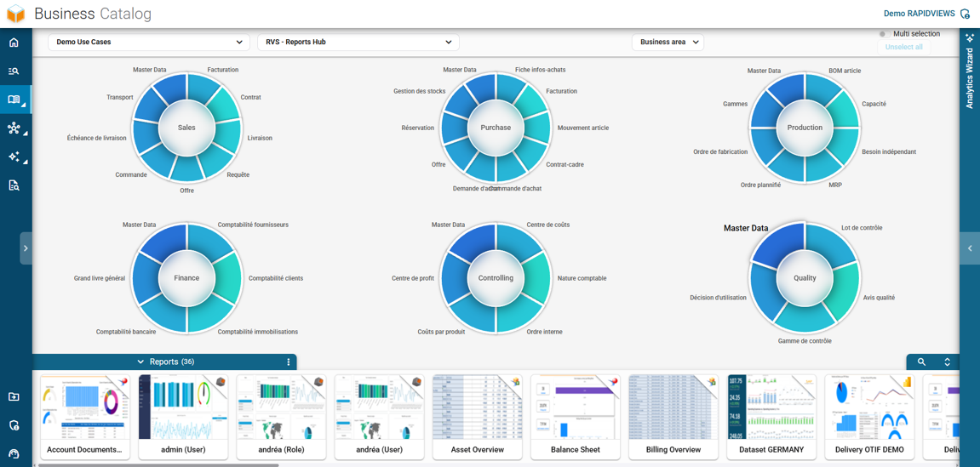Screen dimensions: 980x467
Task: Open the RVS - Reports Hub dropdown
Action: coord(358,42)
